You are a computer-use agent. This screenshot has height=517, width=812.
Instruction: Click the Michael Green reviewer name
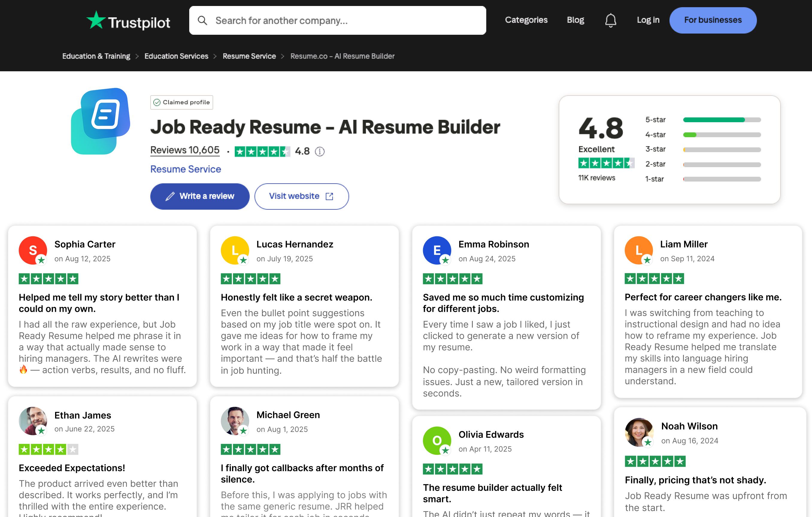288,415
